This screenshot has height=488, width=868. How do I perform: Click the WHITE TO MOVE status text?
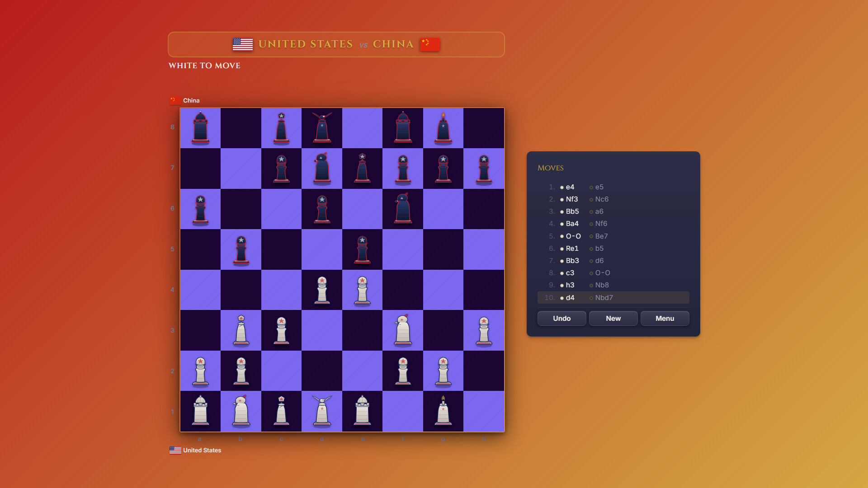click(204, 66)
